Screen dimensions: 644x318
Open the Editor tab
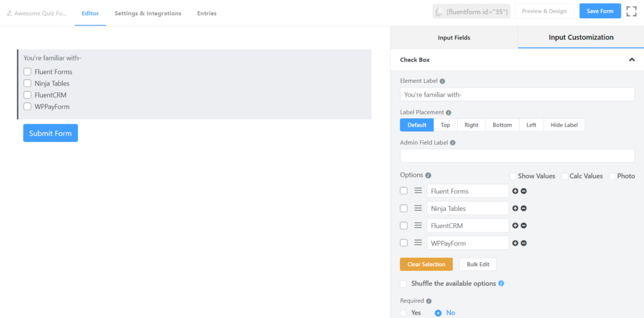pos(90,13)
